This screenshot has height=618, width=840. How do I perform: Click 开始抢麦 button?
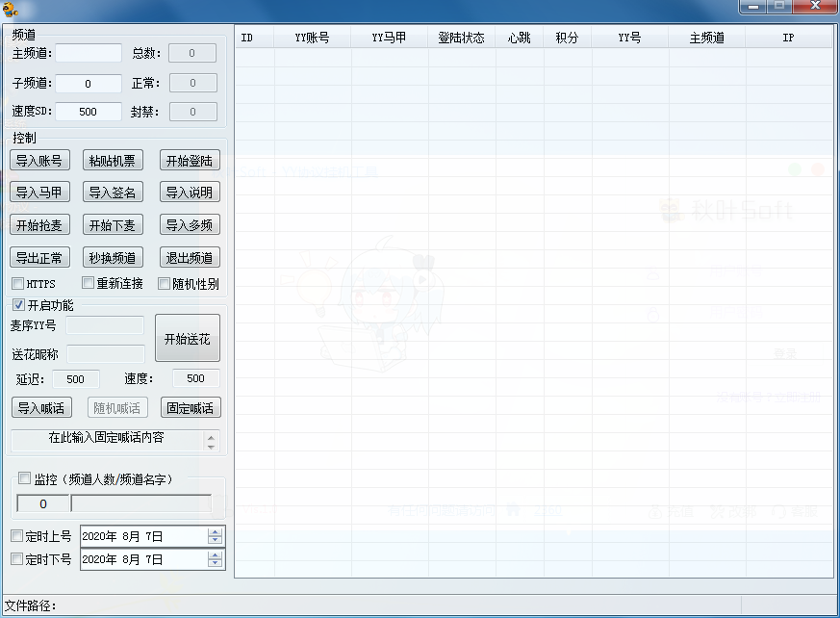39,225
